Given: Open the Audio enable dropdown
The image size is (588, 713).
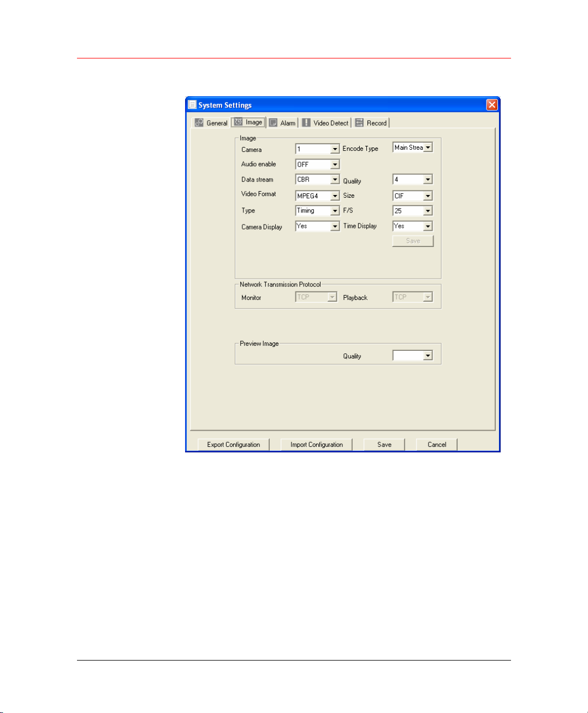Looking at the screenshot, I should [335, 164].
